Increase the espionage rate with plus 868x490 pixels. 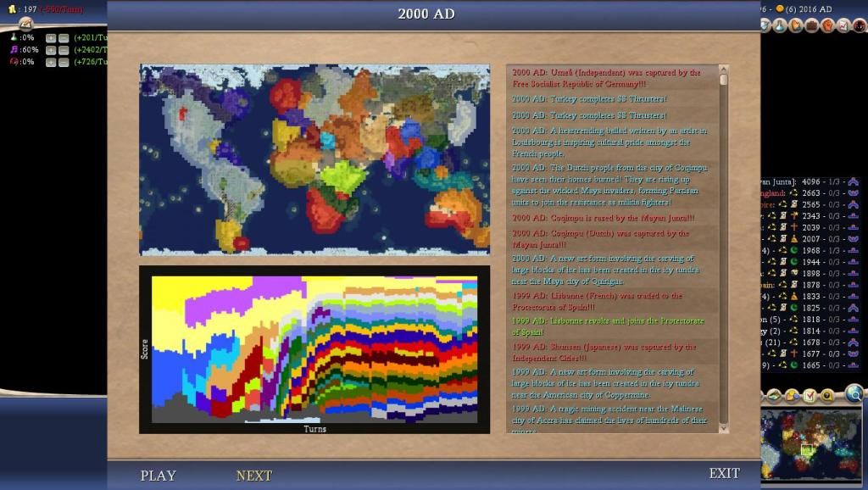click(51, 62)
